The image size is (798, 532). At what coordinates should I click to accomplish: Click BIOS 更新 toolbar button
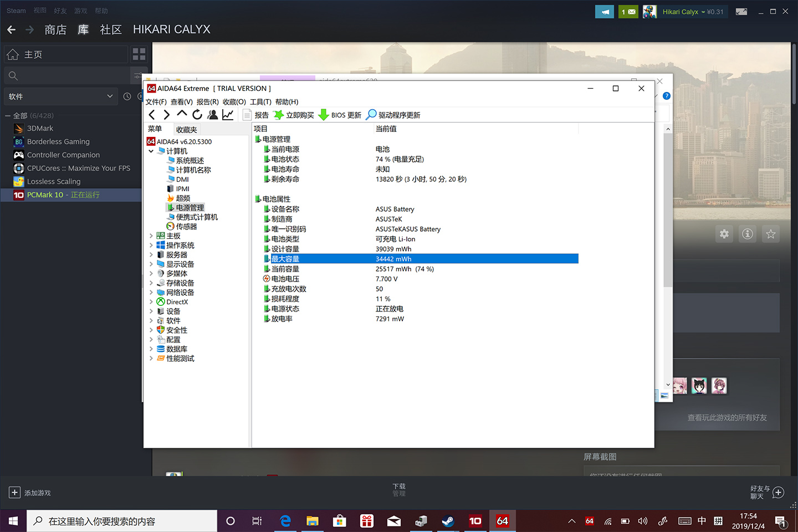pos(340,115)
